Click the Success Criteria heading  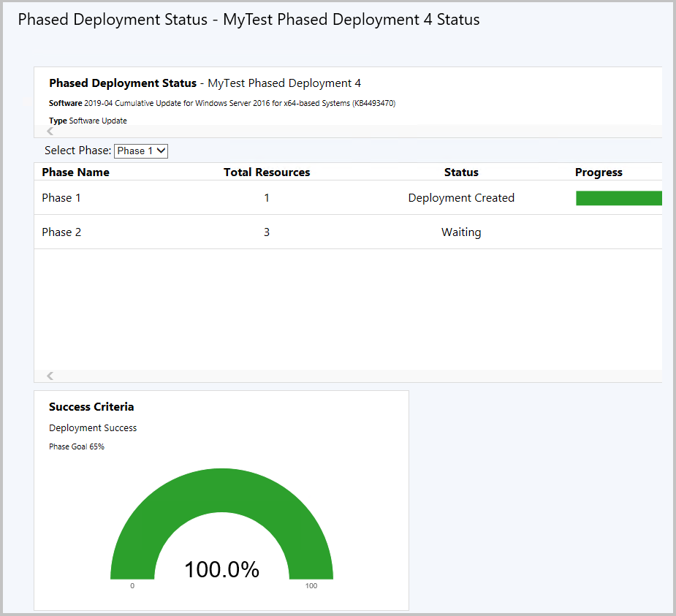point(91,407)
